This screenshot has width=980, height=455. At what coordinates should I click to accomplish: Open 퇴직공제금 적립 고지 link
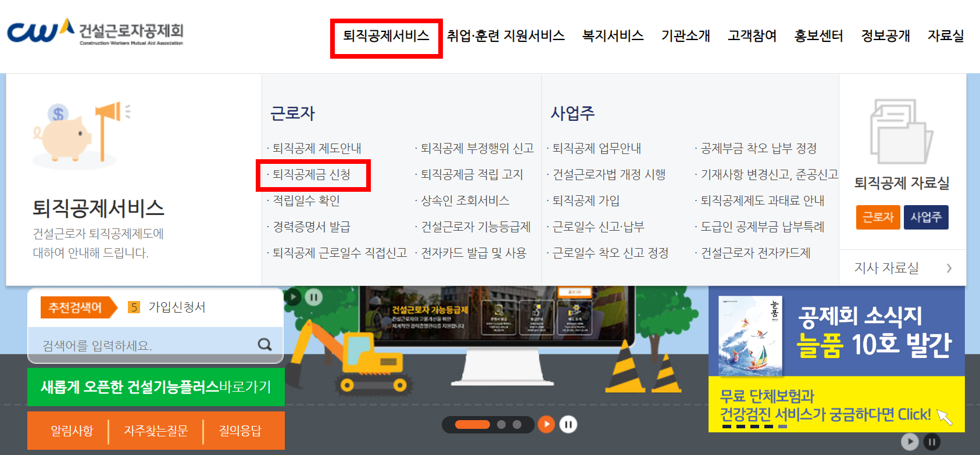pos(472,174)
